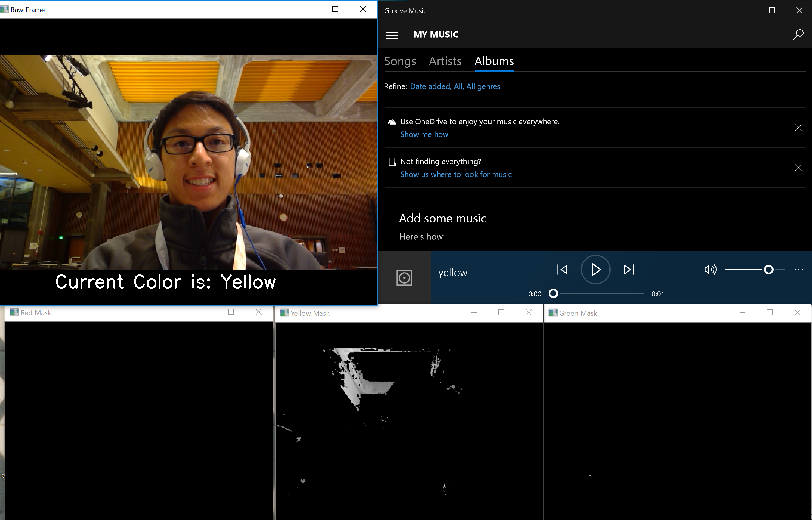Click the 'Show me how' link
Image resolution: width=812 pixels, height=520 pixels.
424,134
